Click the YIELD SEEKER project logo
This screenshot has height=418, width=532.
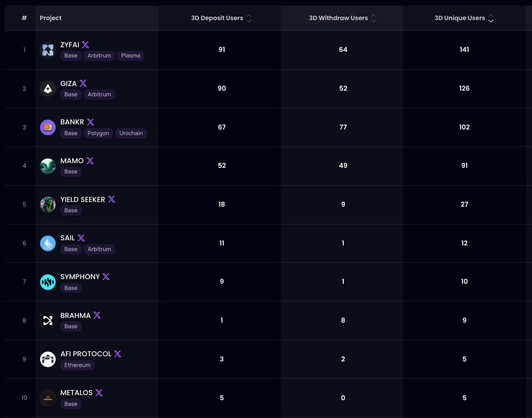click(48, 205)
